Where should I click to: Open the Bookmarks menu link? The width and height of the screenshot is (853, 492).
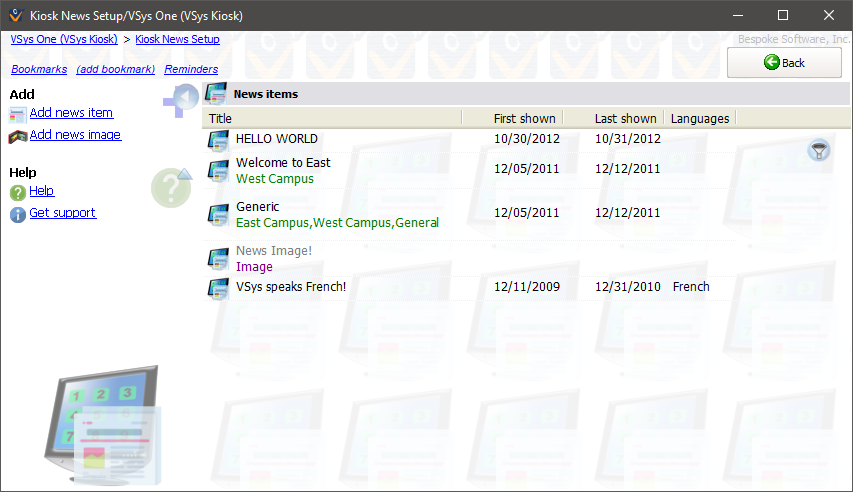point(39,69)
